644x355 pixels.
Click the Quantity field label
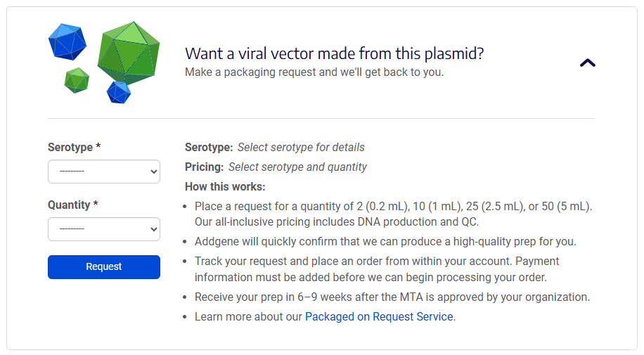73,205
